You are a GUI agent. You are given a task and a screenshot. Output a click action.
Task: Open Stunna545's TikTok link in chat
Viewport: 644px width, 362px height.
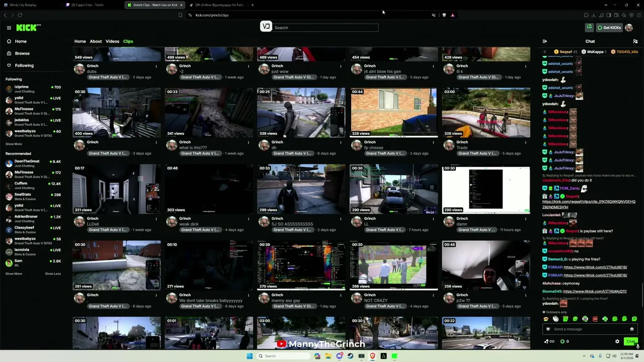[x=595, y=292]
